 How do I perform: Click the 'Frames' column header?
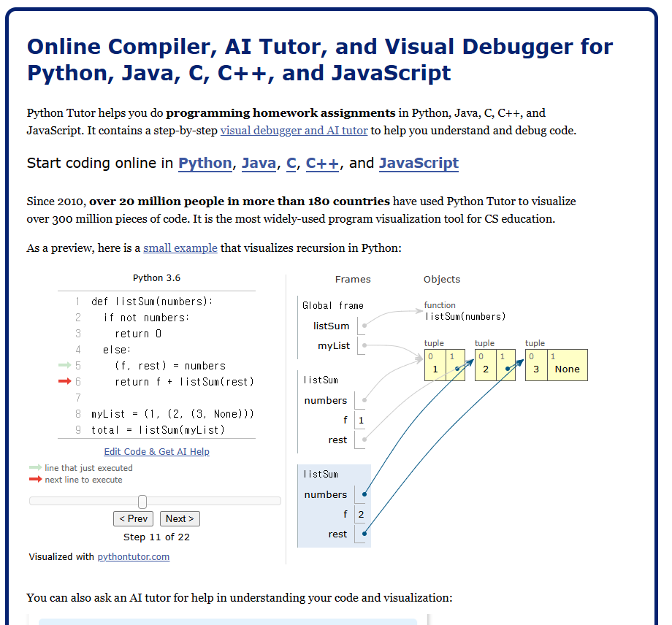coord(353,280)
